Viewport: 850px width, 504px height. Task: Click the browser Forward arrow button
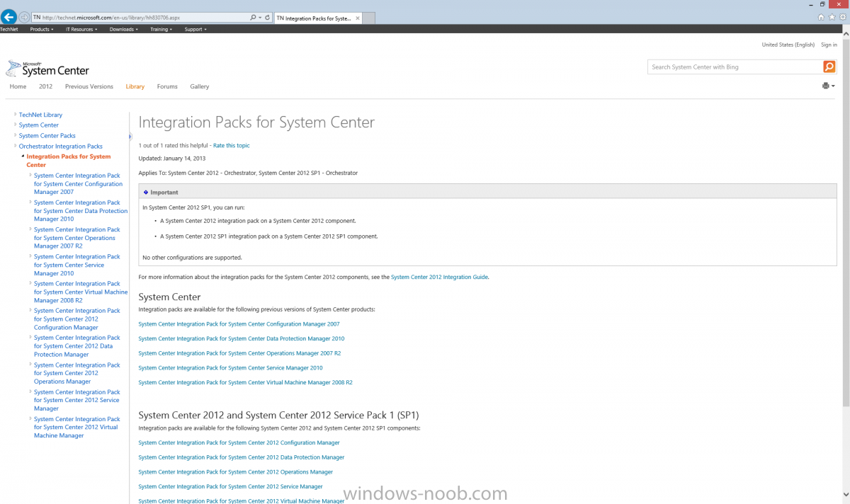25,17
